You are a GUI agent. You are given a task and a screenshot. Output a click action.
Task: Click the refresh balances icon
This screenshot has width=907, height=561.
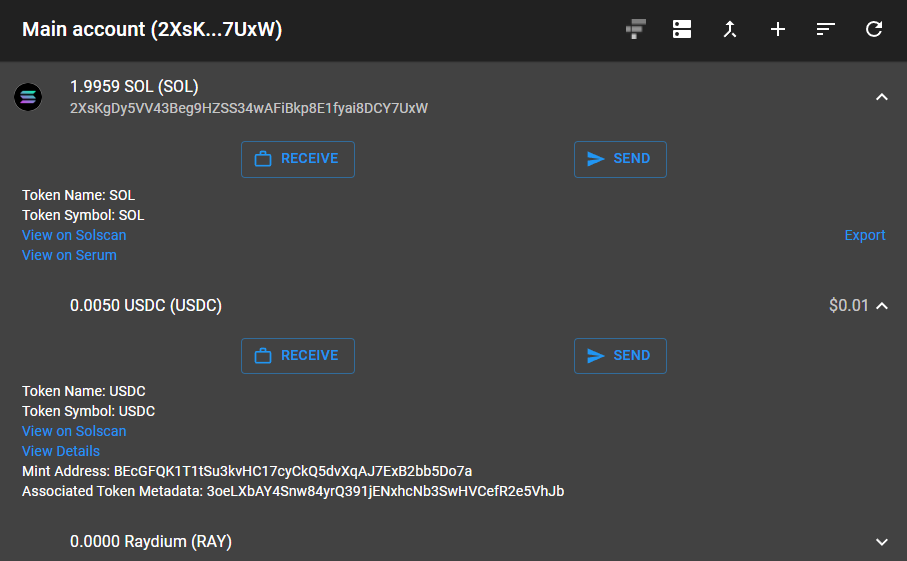873,29
